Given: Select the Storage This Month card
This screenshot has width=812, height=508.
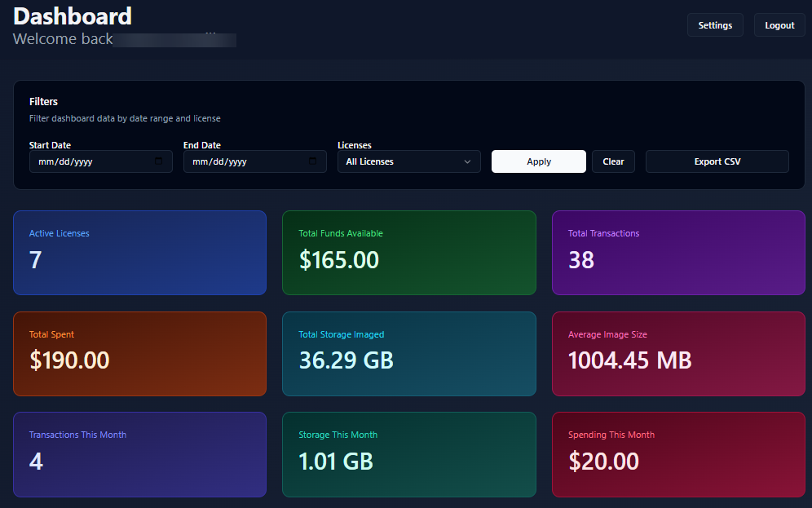Looking at the screenshot, I should pyautogui.click(x=408, y=454).
